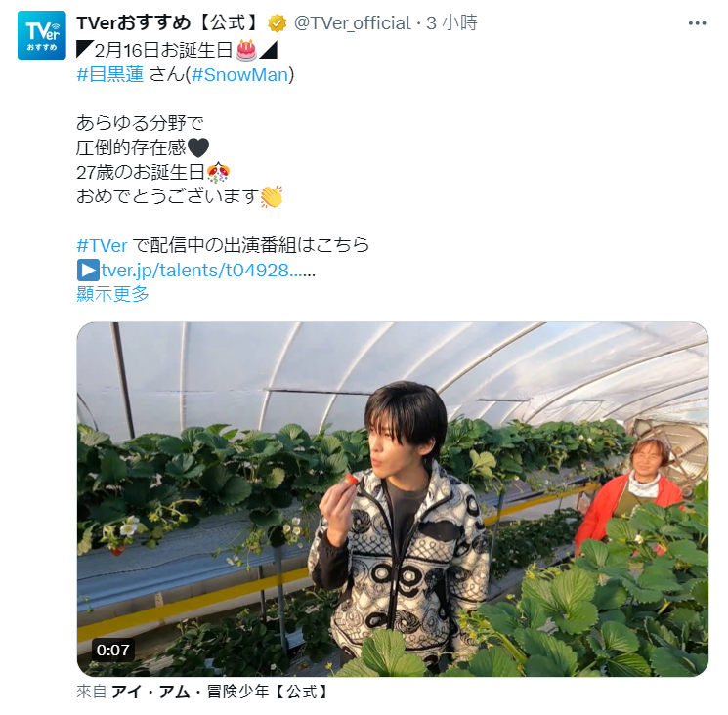The width and height of the screenshot is (728, 715).
Task: Open the 3 小時 timestamp
Action: click(x=451, y=22)
